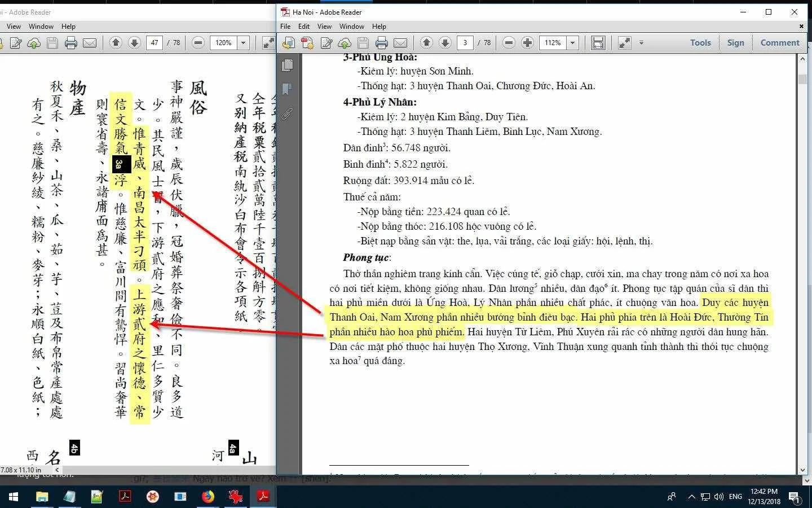Open the Comment pane
Image resolution: width=812 pixels, height=508 pixels.
[780, 43]
